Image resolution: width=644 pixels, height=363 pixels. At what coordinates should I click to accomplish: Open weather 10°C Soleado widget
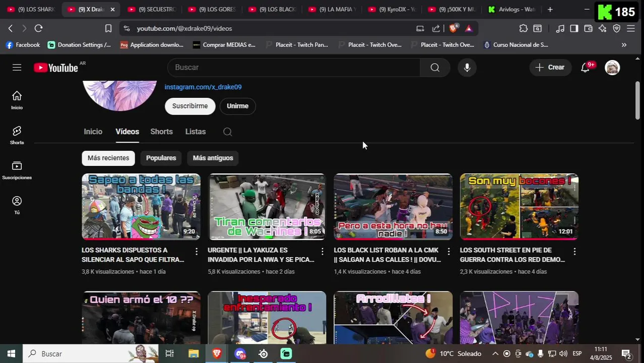[x=454, y=353]
